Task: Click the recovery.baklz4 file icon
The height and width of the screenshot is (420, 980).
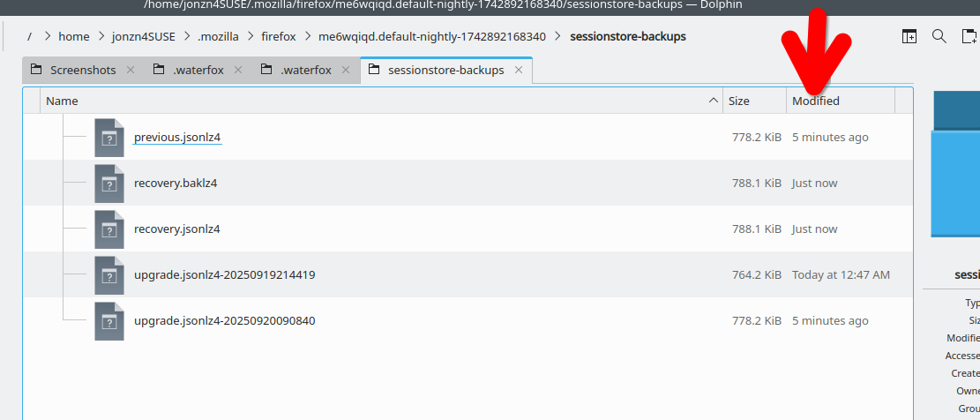Action: coord(108,184)
